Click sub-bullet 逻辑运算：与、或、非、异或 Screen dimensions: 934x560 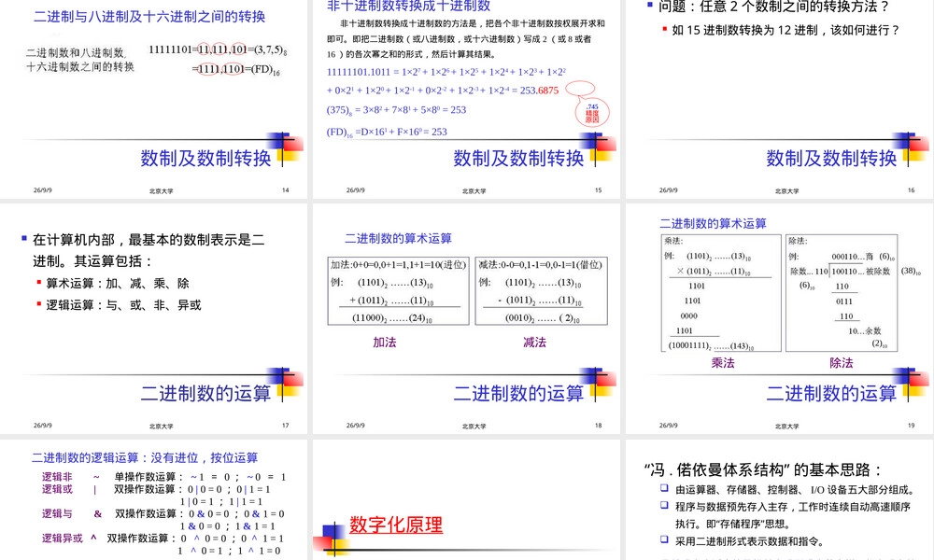[x=123, y=305]
